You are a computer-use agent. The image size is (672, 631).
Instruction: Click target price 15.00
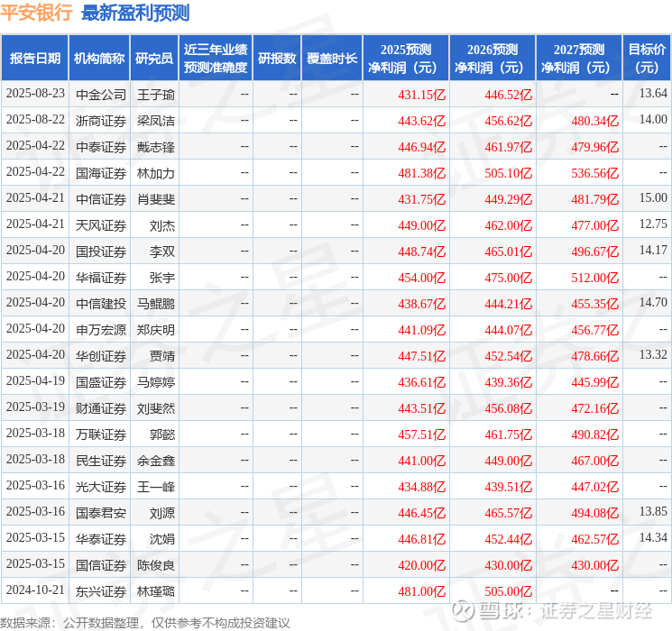point(653,197)
